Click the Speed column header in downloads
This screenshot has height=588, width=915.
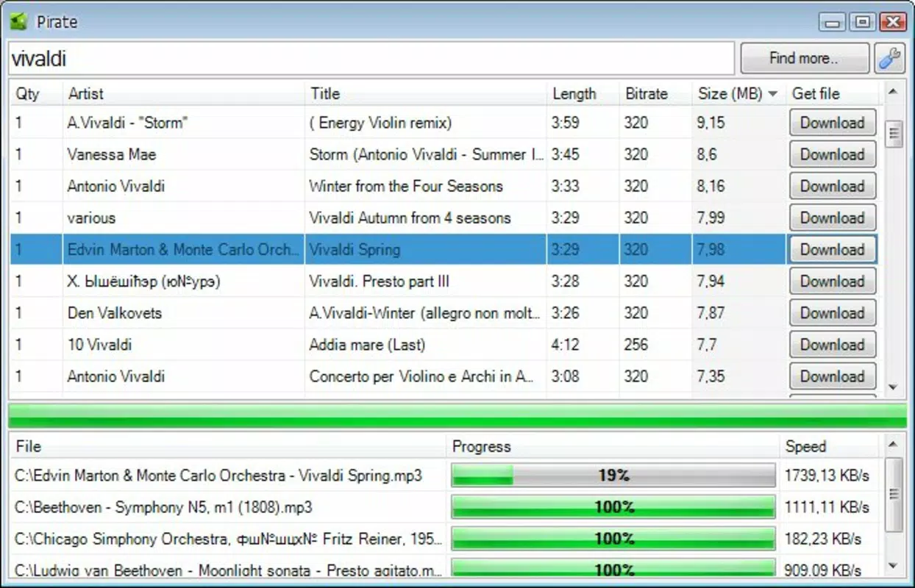coord(830,446)
